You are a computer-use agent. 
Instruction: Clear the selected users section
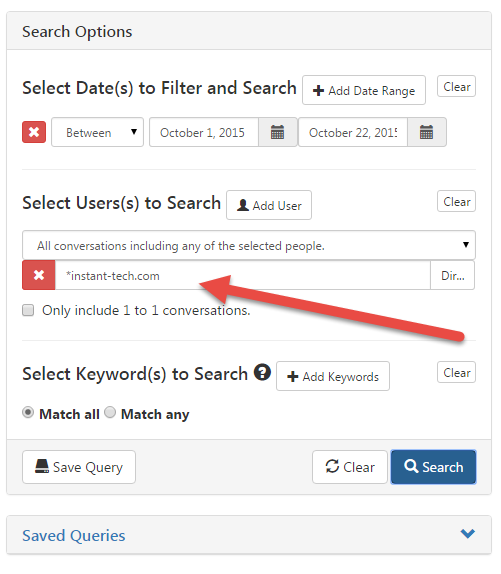pyautogui.click(x=456, y=201)
